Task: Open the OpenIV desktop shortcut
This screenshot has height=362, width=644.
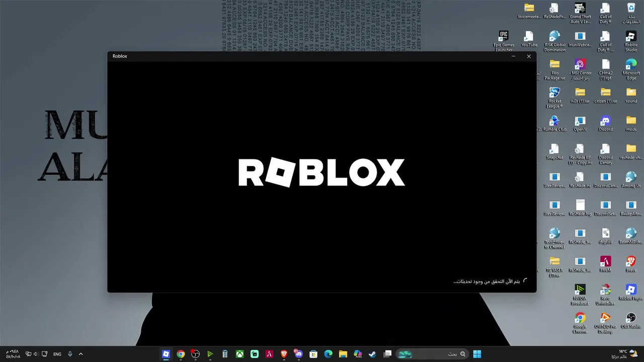Action: tap(580, 124)
